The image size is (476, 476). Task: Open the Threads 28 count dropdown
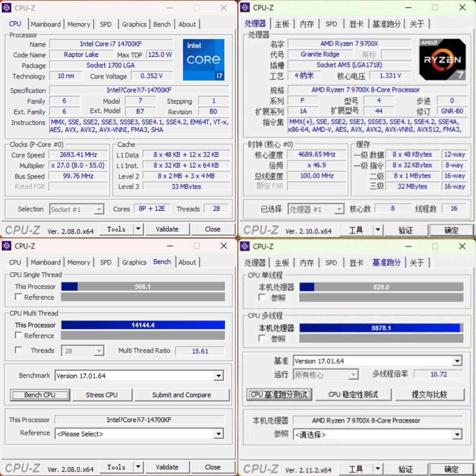[99, 351]
